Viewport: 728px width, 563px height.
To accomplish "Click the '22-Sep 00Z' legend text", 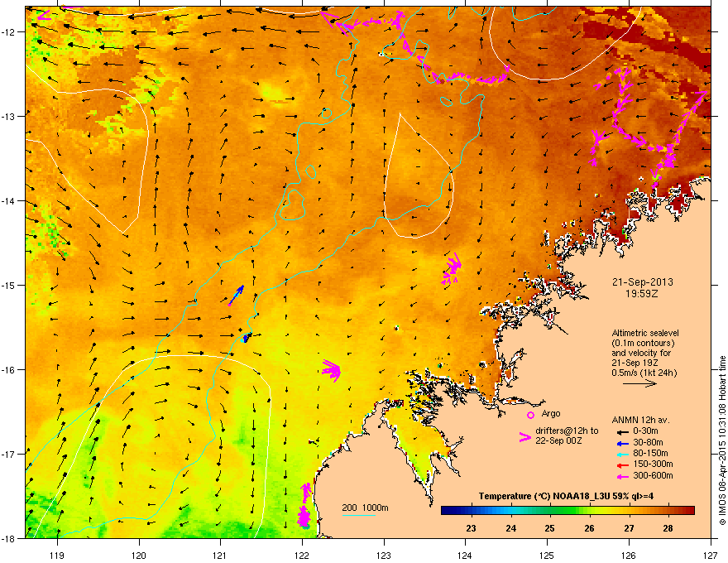I will click(x=558, y=440).
